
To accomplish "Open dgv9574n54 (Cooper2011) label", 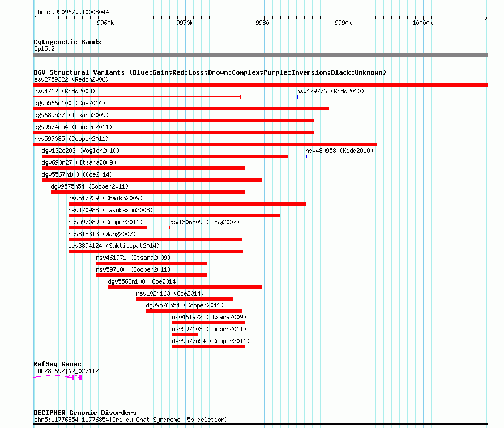I will 73,127.
